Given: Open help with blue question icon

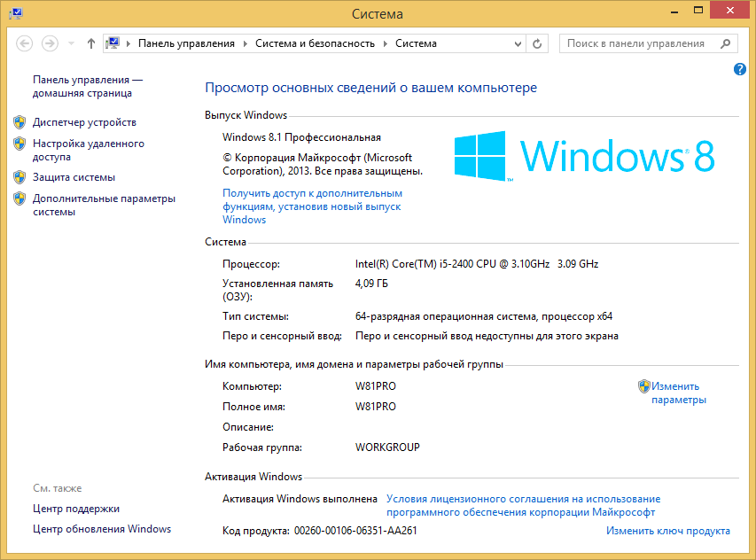Looking at the screenshot, I should 740,69.
